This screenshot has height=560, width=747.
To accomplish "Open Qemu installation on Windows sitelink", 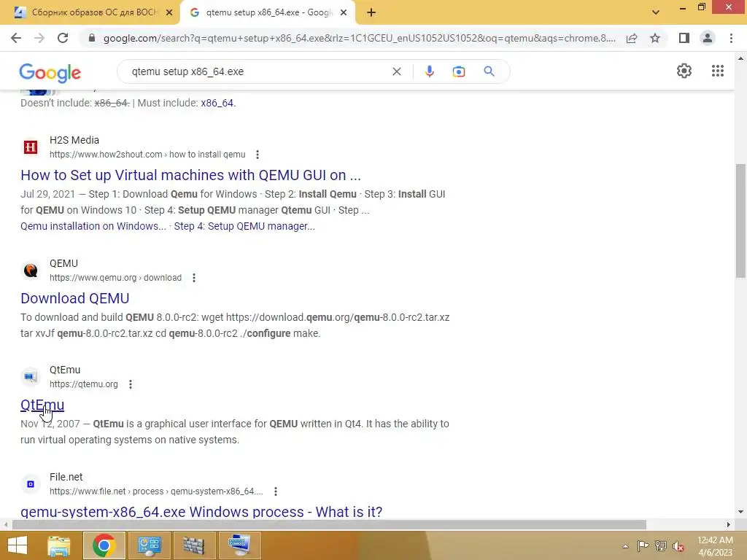I will (x=93, y=226).
